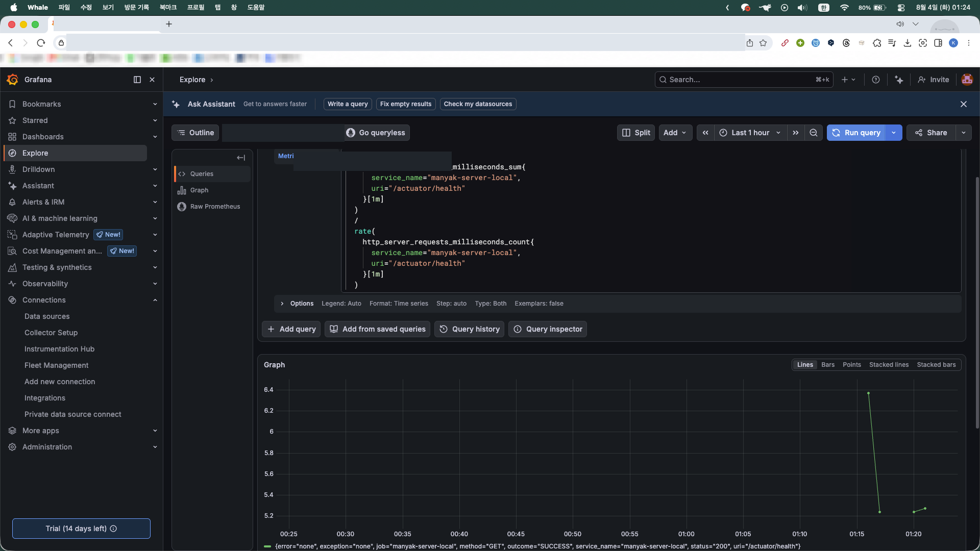Open the Apple menu
980x551 pixels.
coord(14,8)
